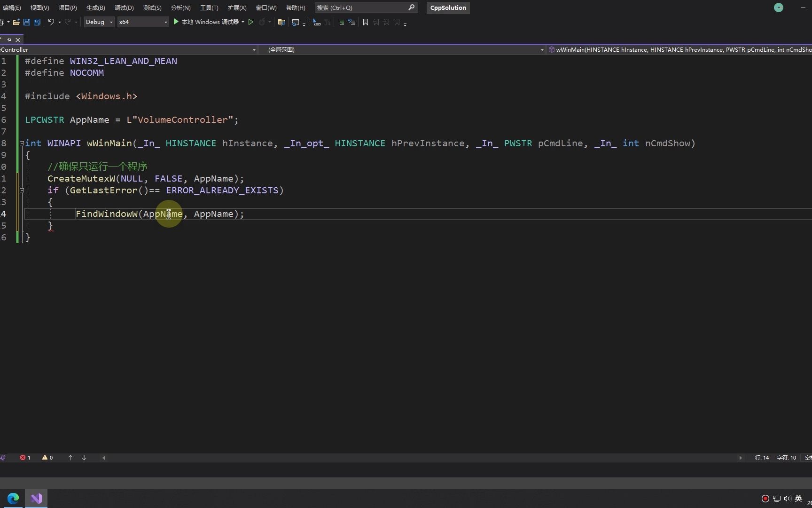Screen dimensions: 812x508
Task: Focus the 搜索 (Ctrl+Q) search box
Action: [366, 8]
